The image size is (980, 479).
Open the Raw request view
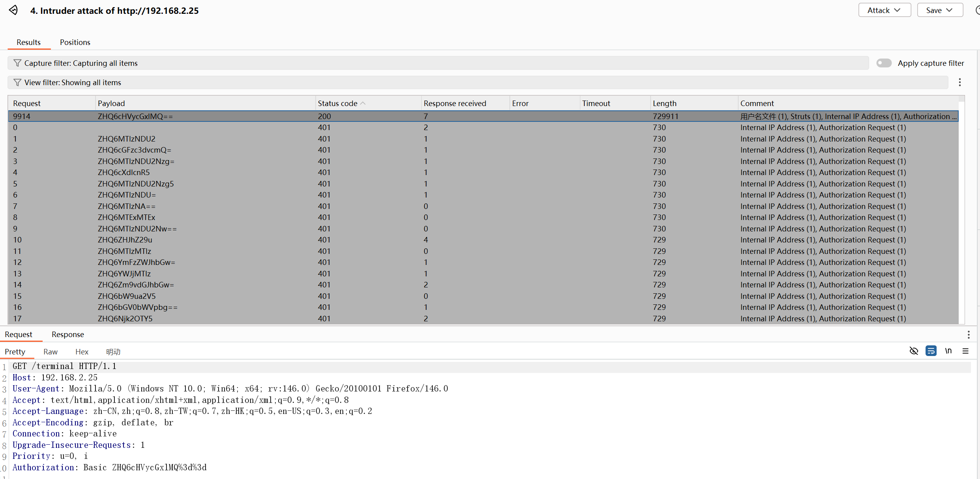(x=50, y=352)
